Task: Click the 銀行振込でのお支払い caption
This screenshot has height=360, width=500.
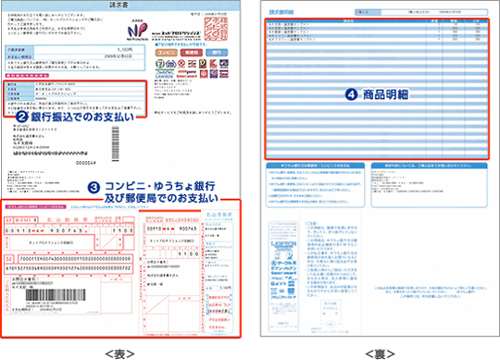Action: pos(82,117)
